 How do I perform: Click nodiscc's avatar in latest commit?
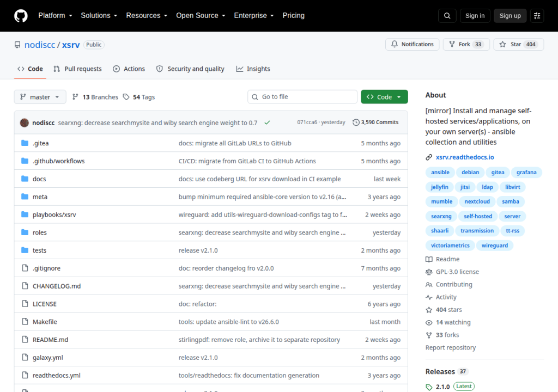(x=24, y=122)
